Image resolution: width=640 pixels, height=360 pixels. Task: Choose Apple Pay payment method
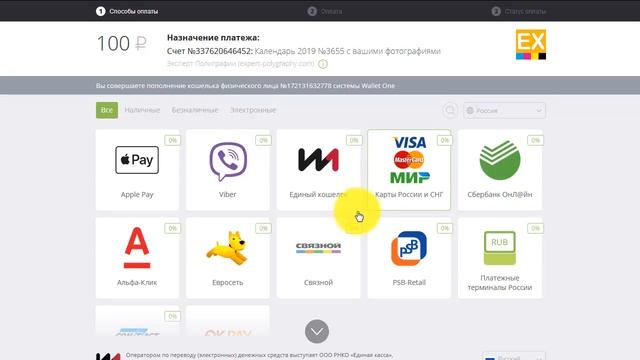[137, 170]
